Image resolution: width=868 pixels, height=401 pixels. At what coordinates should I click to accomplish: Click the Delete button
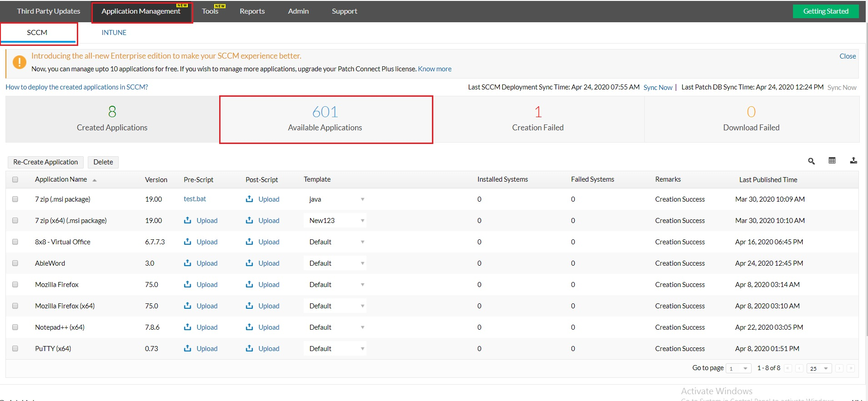[x=103, y=162]
